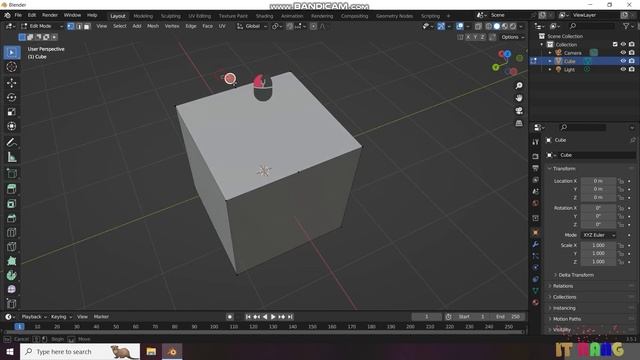Viewport: 640px width, 360px height.
Task: Select the Annotate tool
Action: pyautogui.click(x=11, y=142)
